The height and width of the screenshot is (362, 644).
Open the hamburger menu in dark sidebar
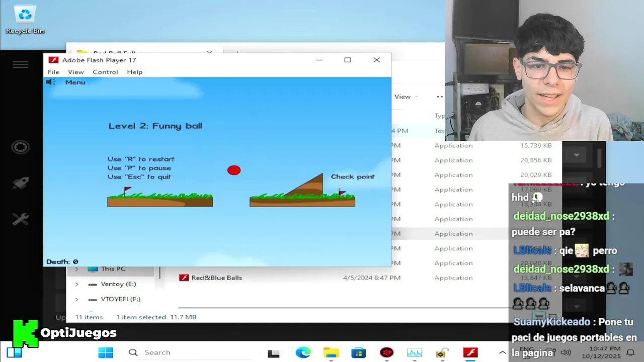pyautogui.click(x=21, y=64)
